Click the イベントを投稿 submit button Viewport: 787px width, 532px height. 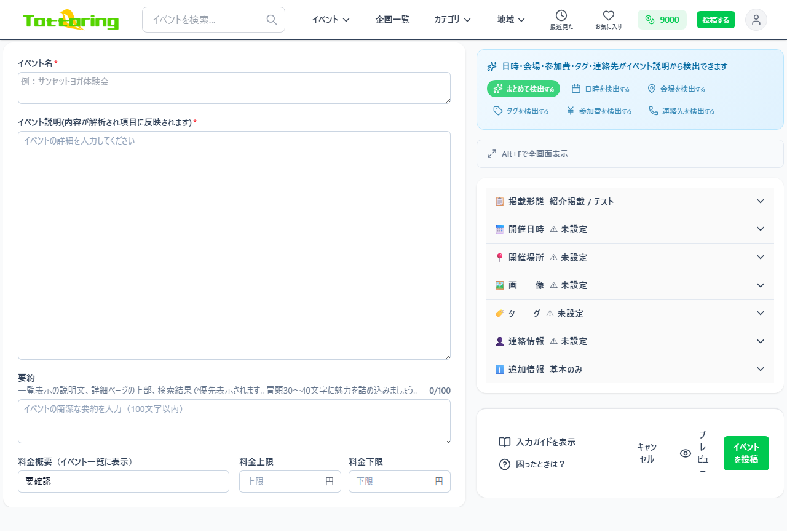[746, 453]
